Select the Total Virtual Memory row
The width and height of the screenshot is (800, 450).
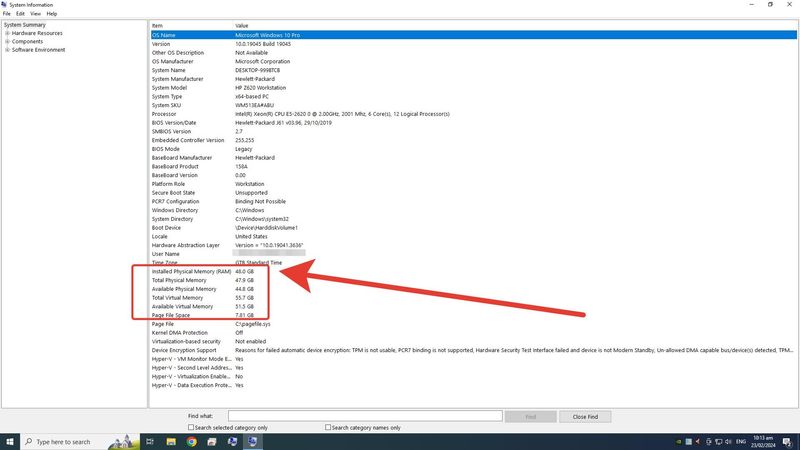coord(473,298)
